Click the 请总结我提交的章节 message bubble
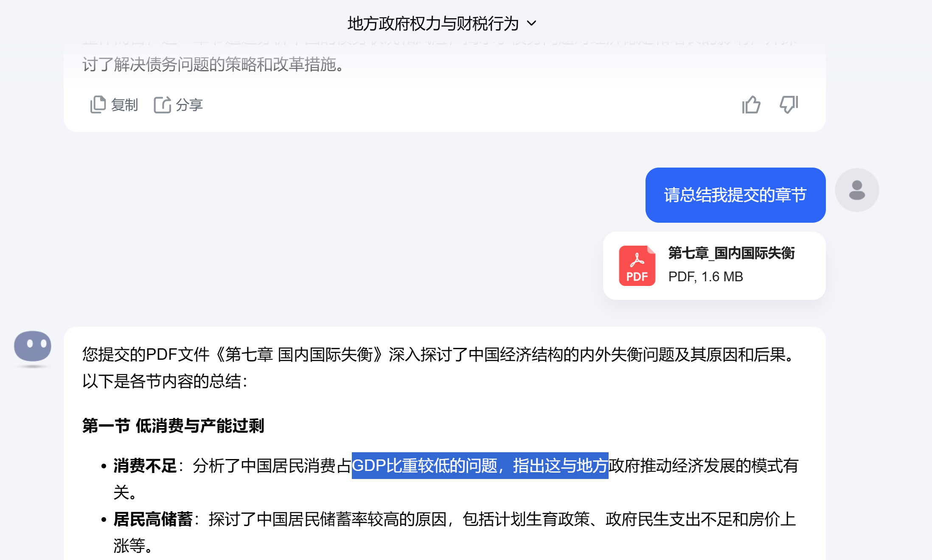Screen dimensions: 932x560 click(x=735, y=195)
